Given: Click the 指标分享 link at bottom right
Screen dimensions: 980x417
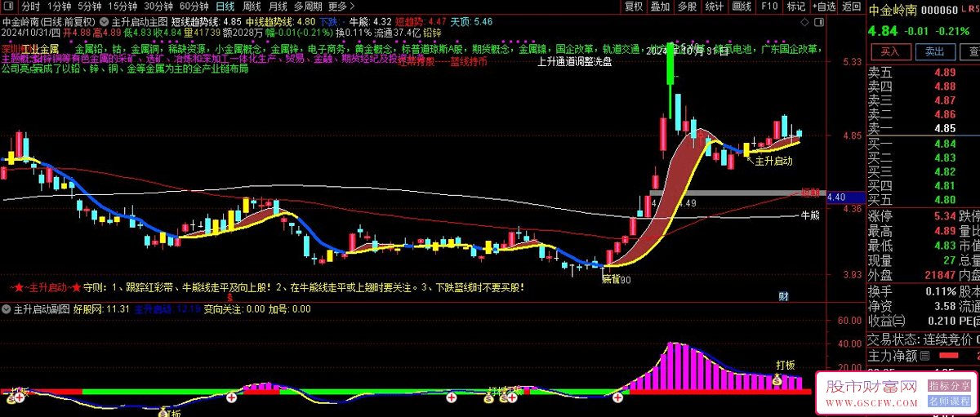Looking at the screenshot, I should pos(950,384).
